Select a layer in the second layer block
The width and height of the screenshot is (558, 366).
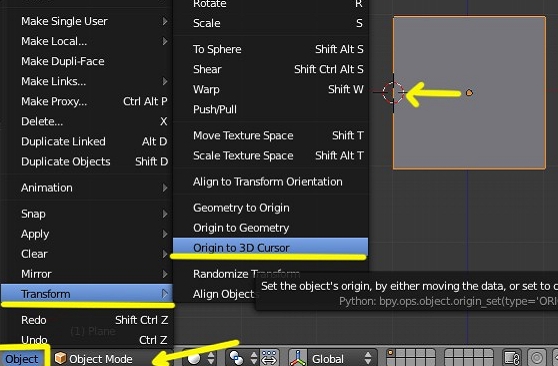click(x=468, y=358)
